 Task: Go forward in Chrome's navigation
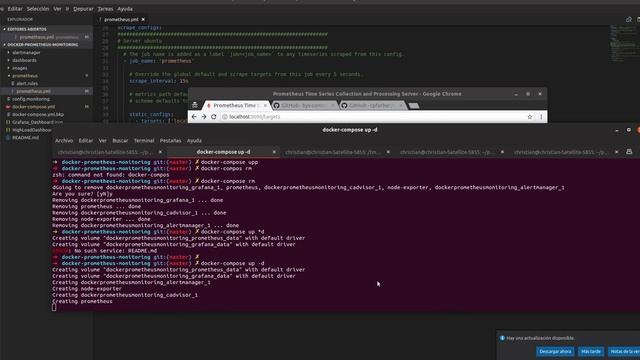(204, 117)
